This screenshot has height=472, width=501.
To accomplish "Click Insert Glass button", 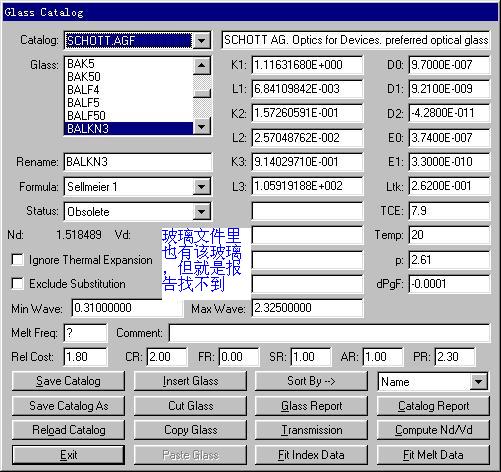I will pos(190,381).
